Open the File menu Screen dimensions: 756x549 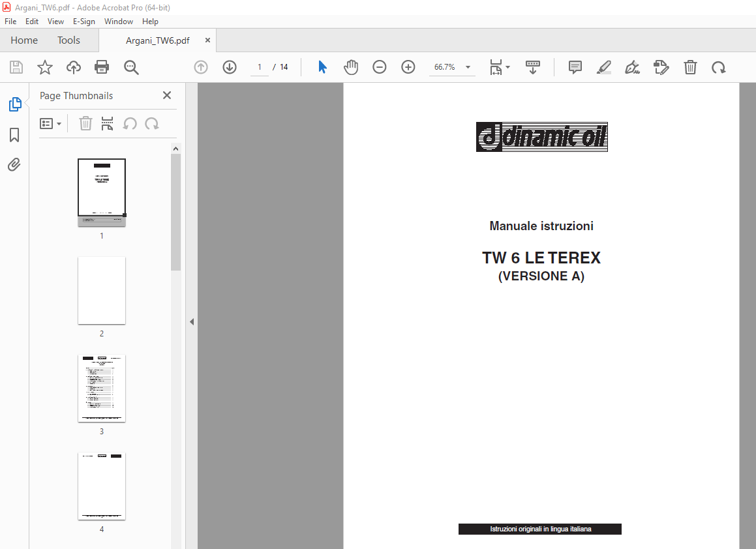[10, 22]
